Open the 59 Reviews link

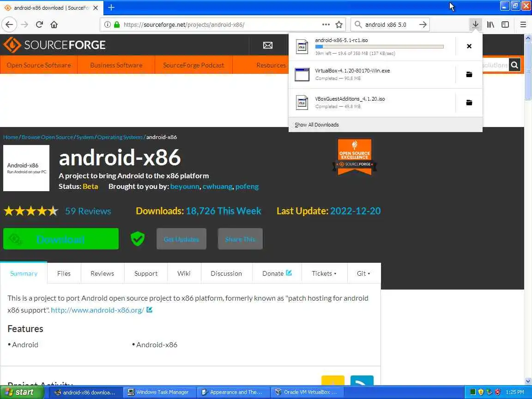coord(88,211)
